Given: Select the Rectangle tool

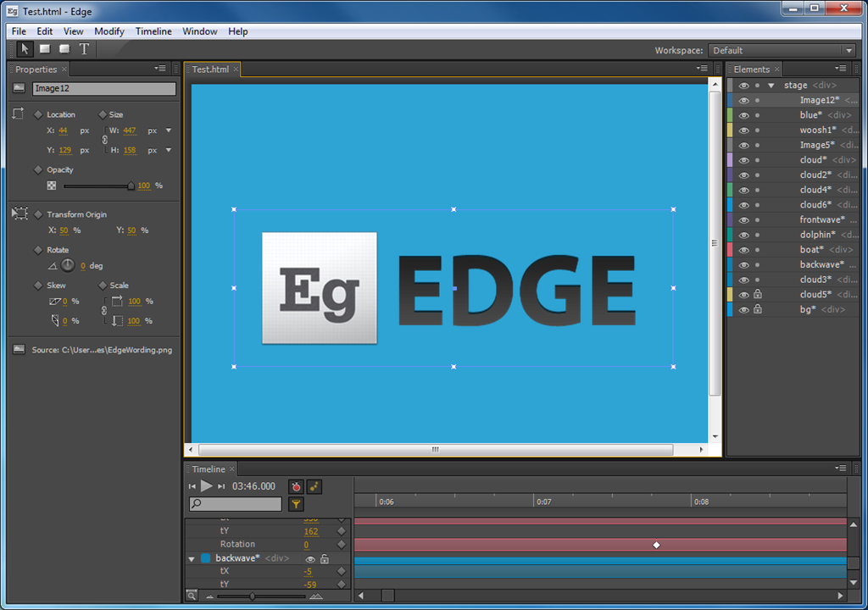Looking at the screenshot, I should tap(45, 48).
